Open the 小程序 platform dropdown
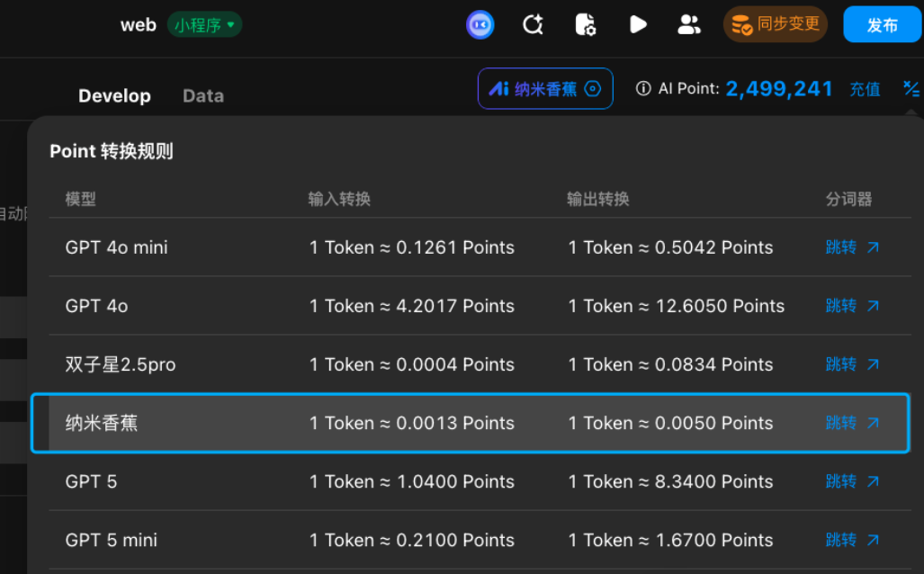Image resolution: width=924 pixels, height=574 pixels. click(204, 25)
